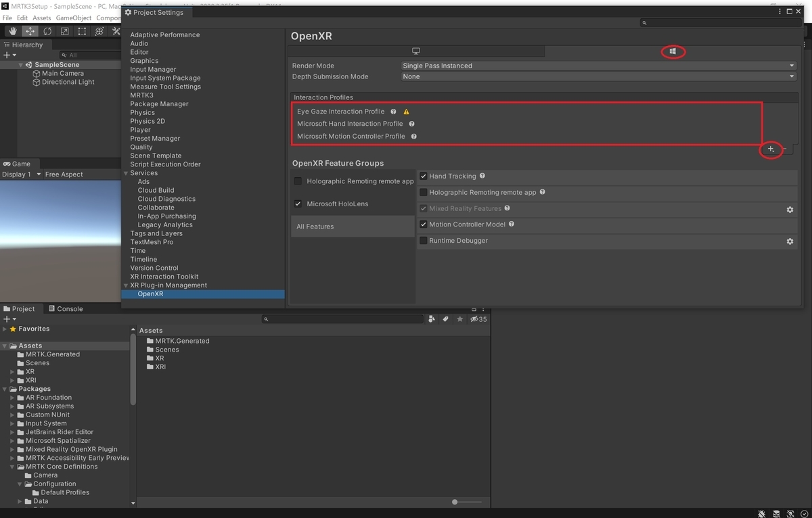This screenshot has width=812, height=518.
Task: Collapse SampleScene in Hierarchy
Action: point(21,65)
